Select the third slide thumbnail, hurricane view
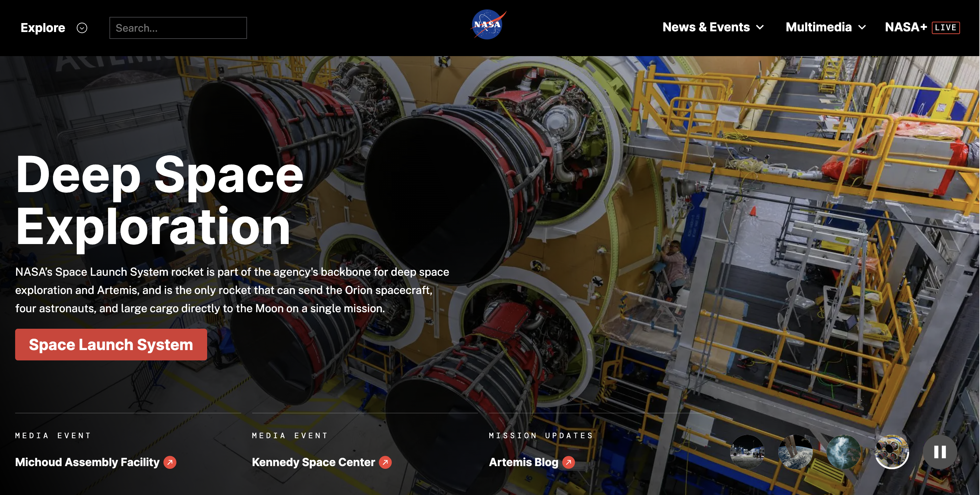This screenshot has width=980, height=495. (843, 452)
